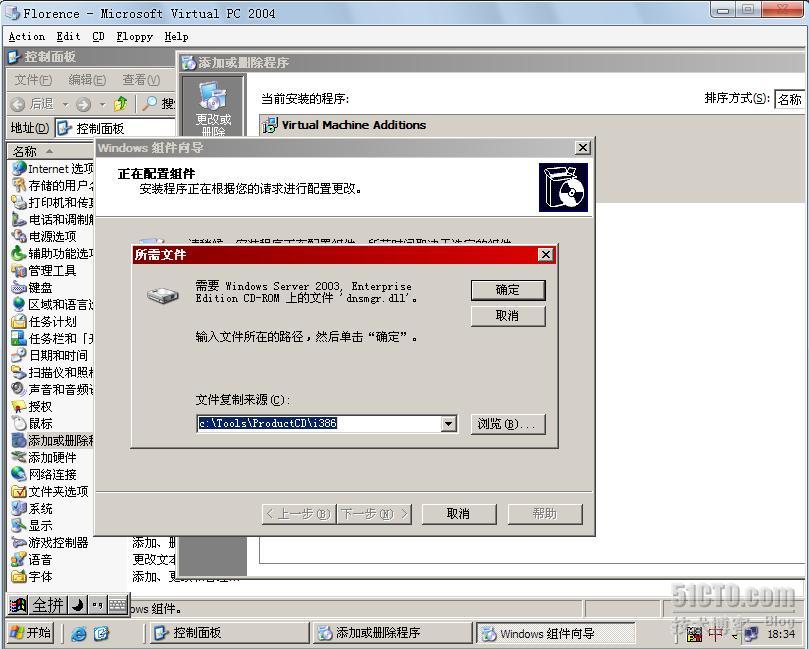Click the 控制面板 address bar field
Viewport: 809px width, 649px height.
click(x=115, y=128)
